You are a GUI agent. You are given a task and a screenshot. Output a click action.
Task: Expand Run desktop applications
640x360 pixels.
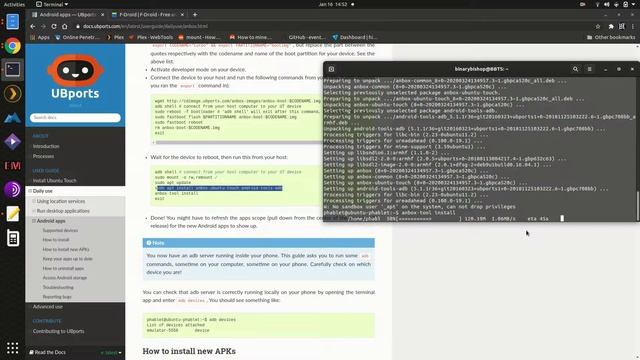point(34,211)
